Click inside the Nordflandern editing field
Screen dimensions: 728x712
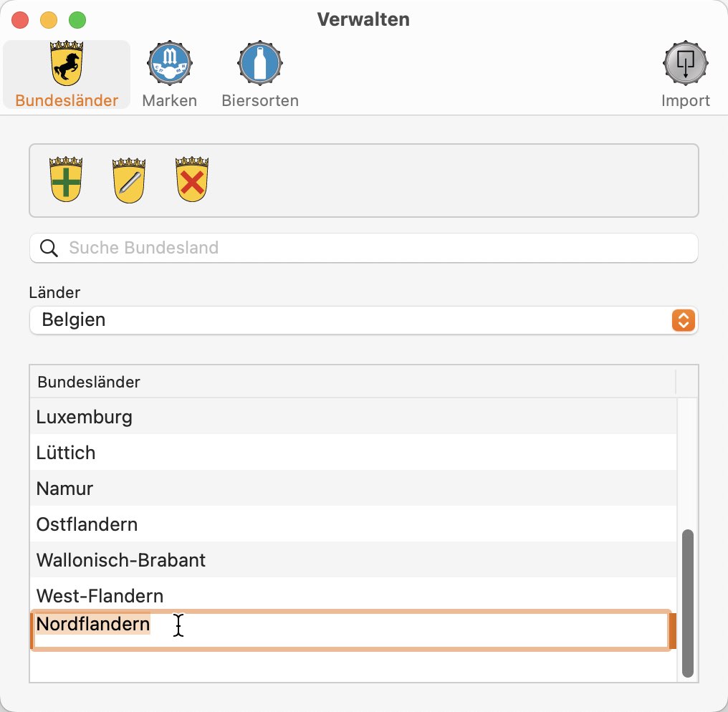tap(351, 630)
